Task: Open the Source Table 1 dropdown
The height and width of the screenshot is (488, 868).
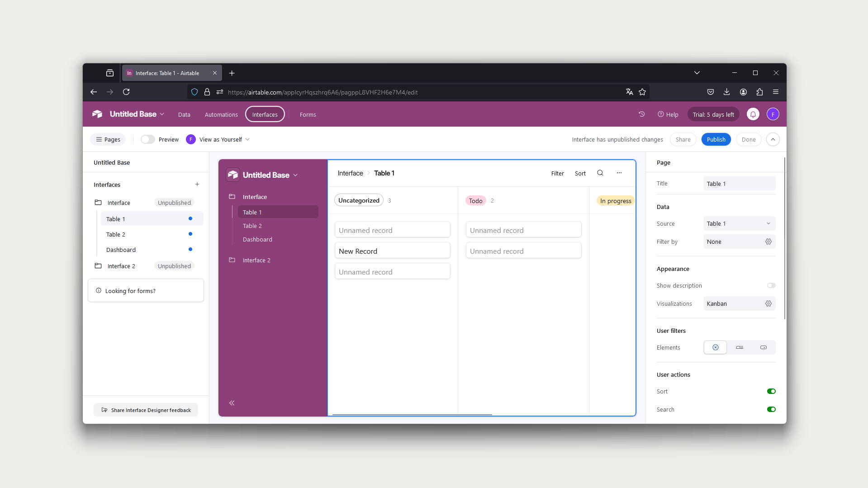Action: click(x=739, y=223)
